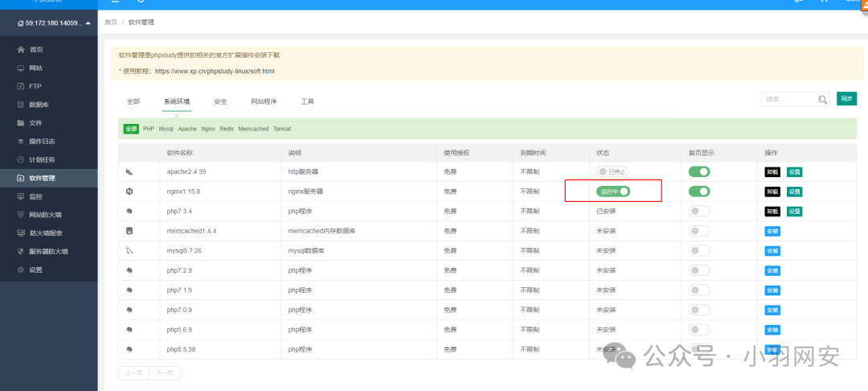Click the 上一页 previous page button

click(133, 373)
